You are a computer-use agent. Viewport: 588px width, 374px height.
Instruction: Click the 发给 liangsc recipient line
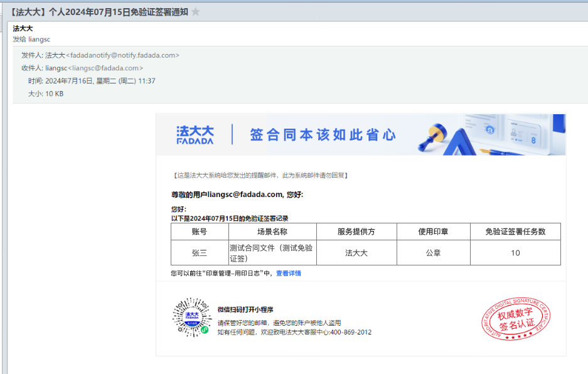coord(31,39)
